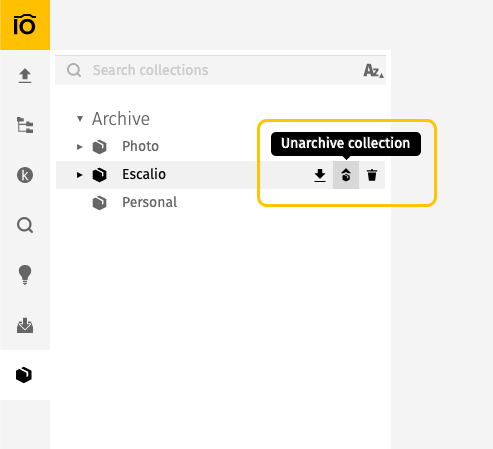The width and height of the screenshot is (493, 449).
Task: Select the Personal collection
Action: (x=149, y=202)
